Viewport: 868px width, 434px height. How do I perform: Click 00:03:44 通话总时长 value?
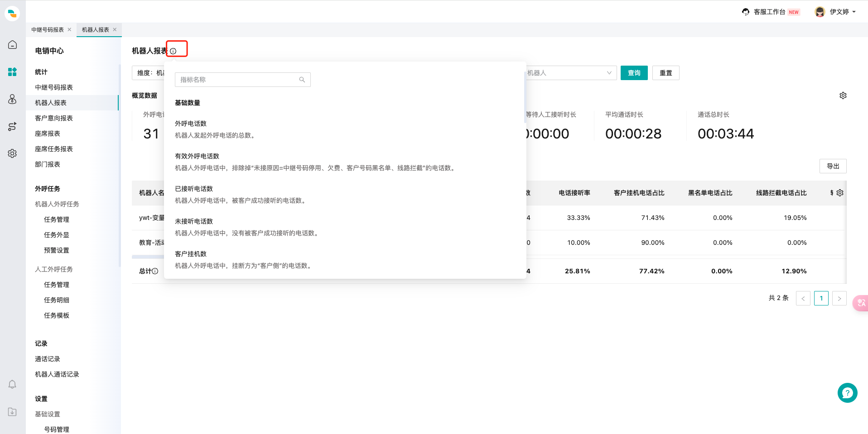[726, 134]
